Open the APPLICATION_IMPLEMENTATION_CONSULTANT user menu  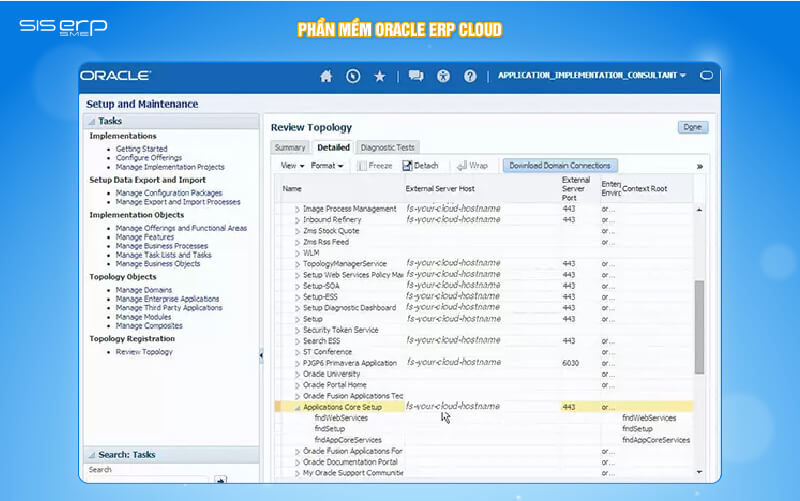point(592,75)
